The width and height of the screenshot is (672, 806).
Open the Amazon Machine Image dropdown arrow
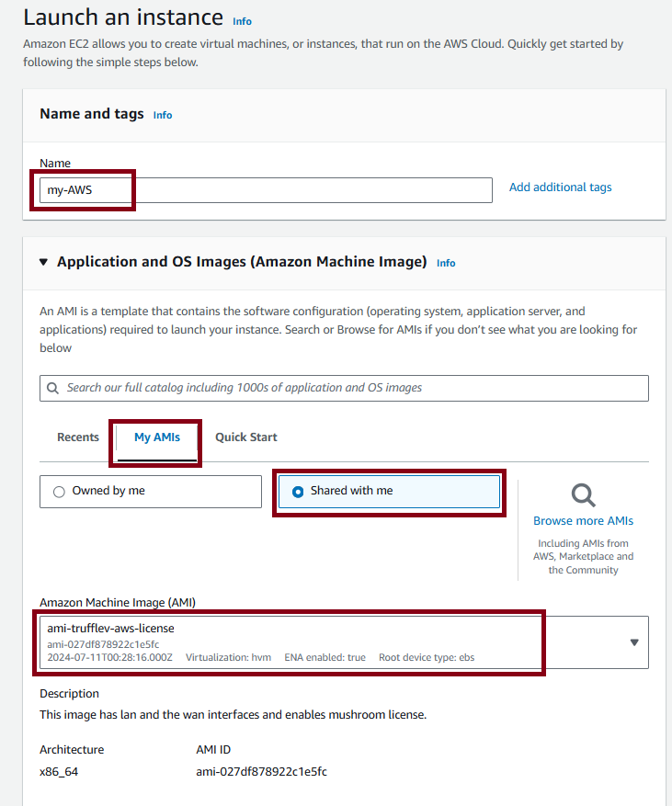634,642
